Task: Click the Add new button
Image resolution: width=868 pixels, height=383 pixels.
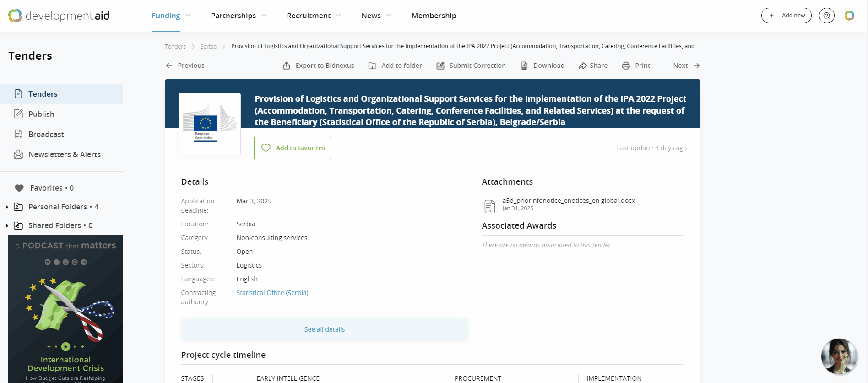Action: (x=786, y=16)
